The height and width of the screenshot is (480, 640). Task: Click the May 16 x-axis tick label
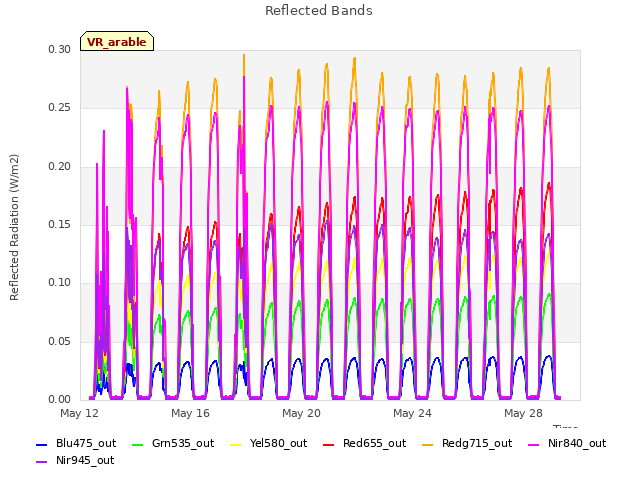pos(191,413)
